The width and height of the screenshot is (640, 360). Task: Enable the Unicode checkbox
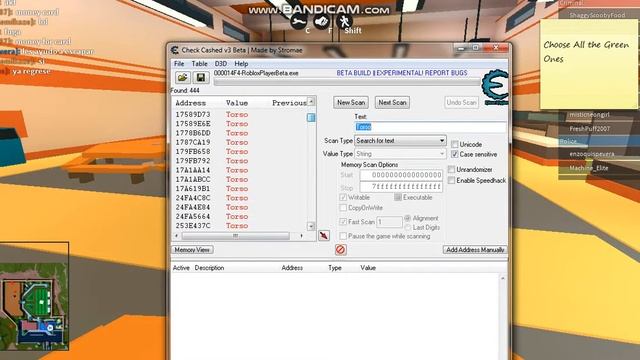coord(454,144)
